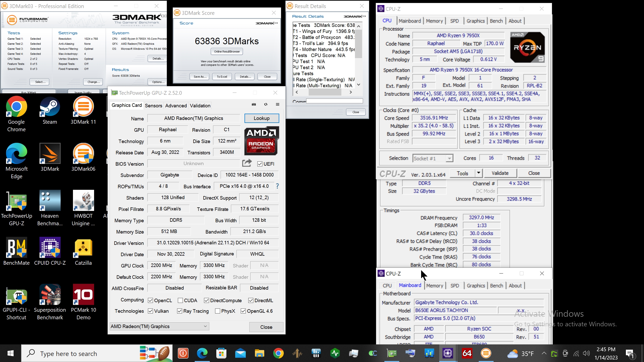Image resolution: width=644 pixels, height=362 pixels.
Task: Click horizontal scrollbar in Result Details
Action: click(x=325, y=92)
